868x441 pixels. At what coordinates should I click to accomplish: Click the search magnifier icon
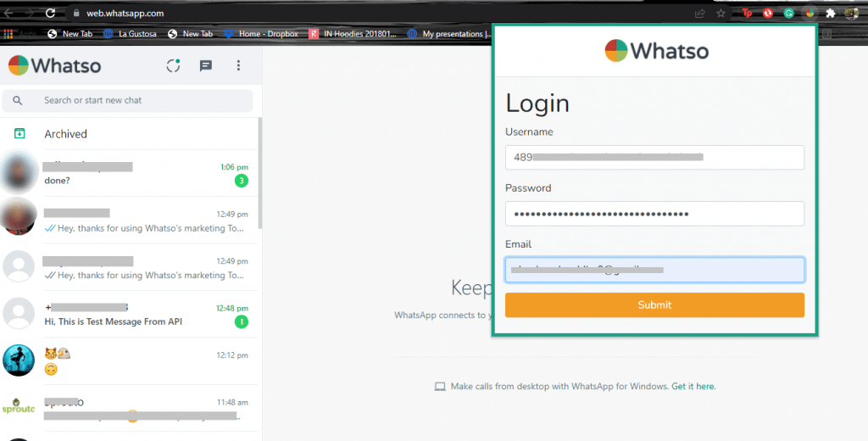[x=18, y=100]
